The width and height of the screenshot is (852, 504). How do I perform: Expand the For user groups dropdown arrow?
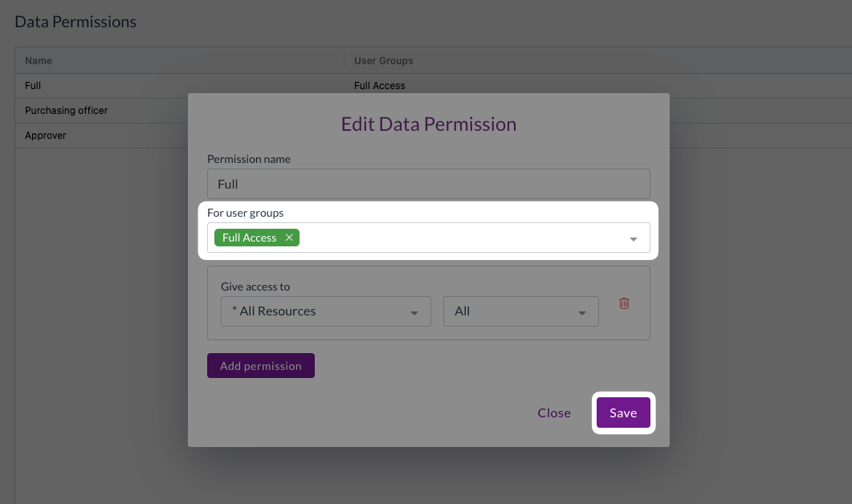(x=633, y=239)
